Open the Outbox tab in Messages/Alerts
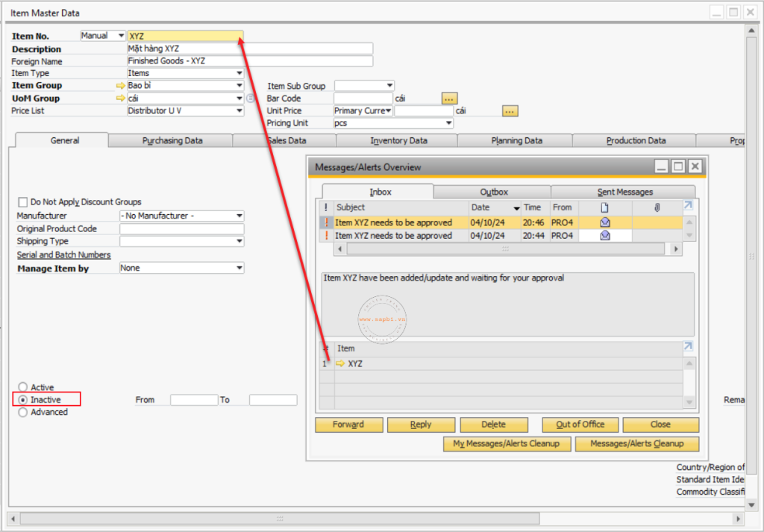 pyautogui.click(x=493, y=192)
